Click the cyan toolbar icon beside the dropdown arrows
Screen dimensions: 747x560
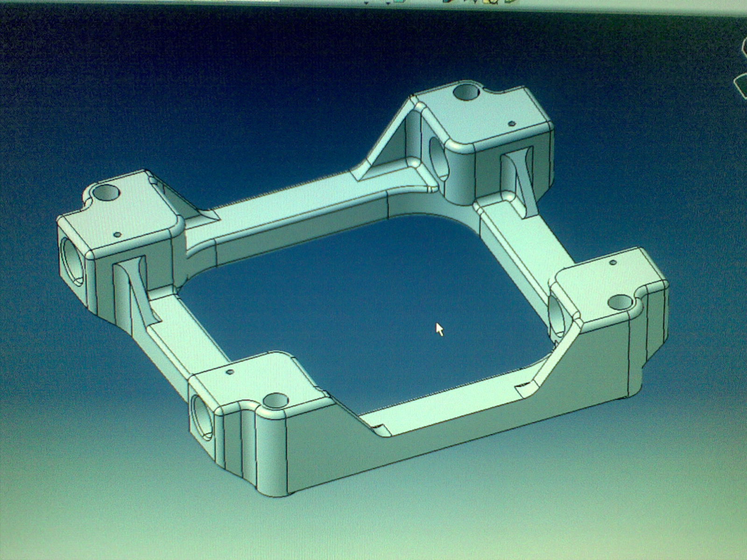tap(399, 2)
